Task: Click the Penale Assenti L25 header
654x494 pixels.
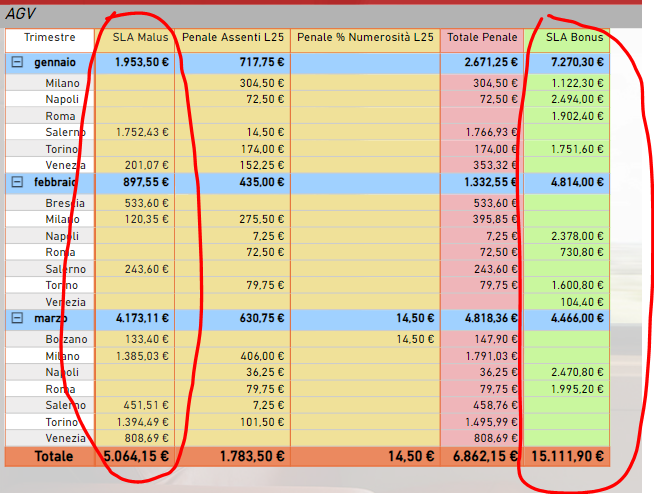Action: (233, 37)
